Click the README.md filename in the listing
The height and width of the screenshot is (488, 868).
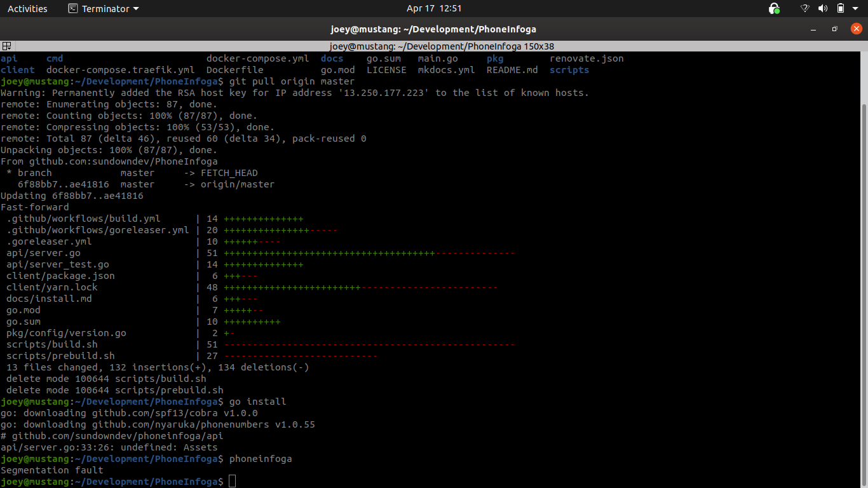click(x=512, y=70)
